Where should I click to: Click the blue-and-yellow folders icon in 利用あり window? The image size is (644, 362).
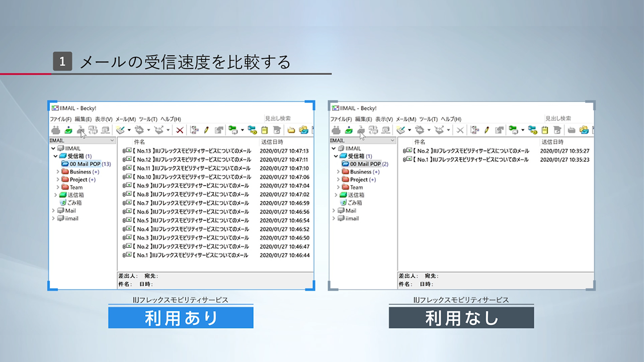(x=303, y=130)
